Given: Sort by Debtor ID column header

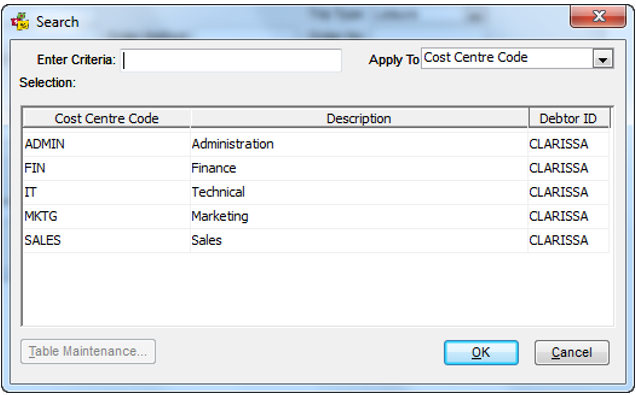Looking at the screenshot, I should pos(569,118).
